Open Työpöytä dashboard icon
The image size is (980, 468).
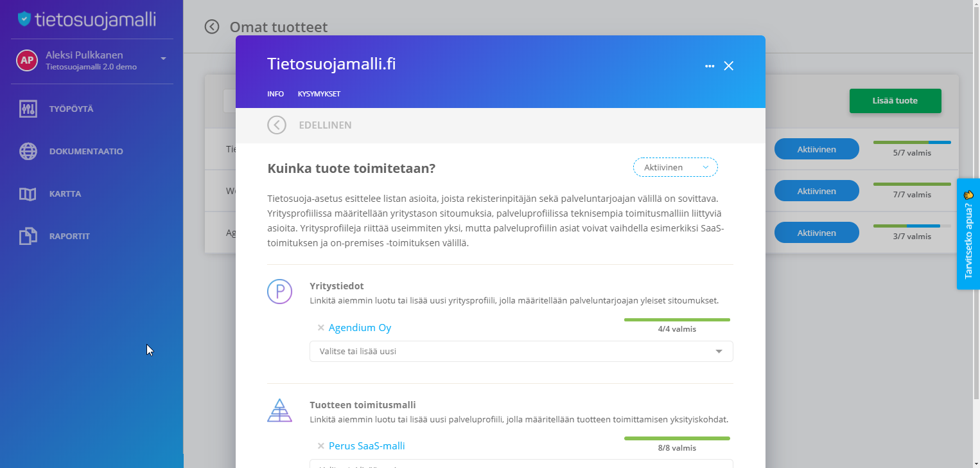click(x=28, y=109)
